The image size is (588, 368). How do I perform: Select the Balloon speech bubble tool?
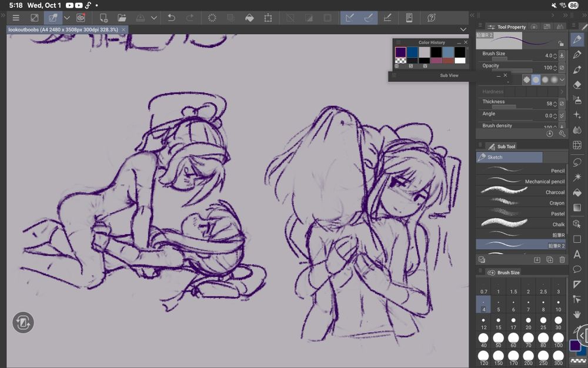(x=577, y=269)
